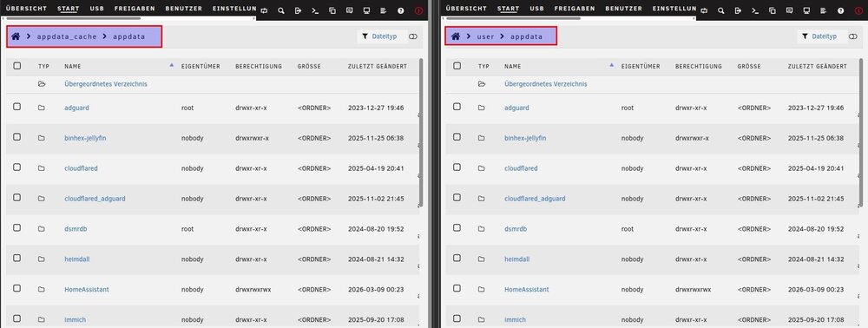The width and height of the screenshot is (868, 328).
Task: Click the monitor info icon in left pane header
Action: [366, 10]
